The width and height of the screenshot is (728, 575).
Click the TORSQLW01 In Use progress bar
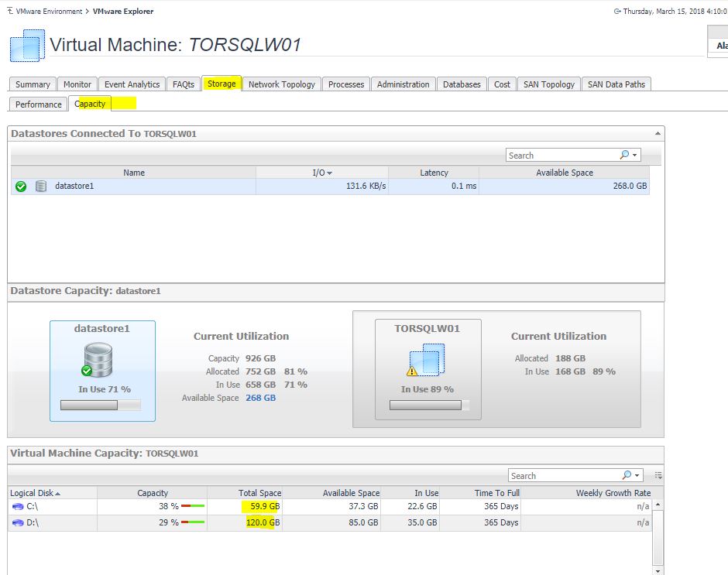430,406
